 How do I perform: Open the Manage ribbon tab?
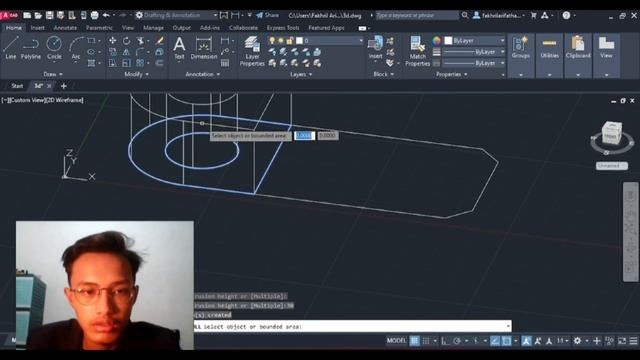coord(153,28)
